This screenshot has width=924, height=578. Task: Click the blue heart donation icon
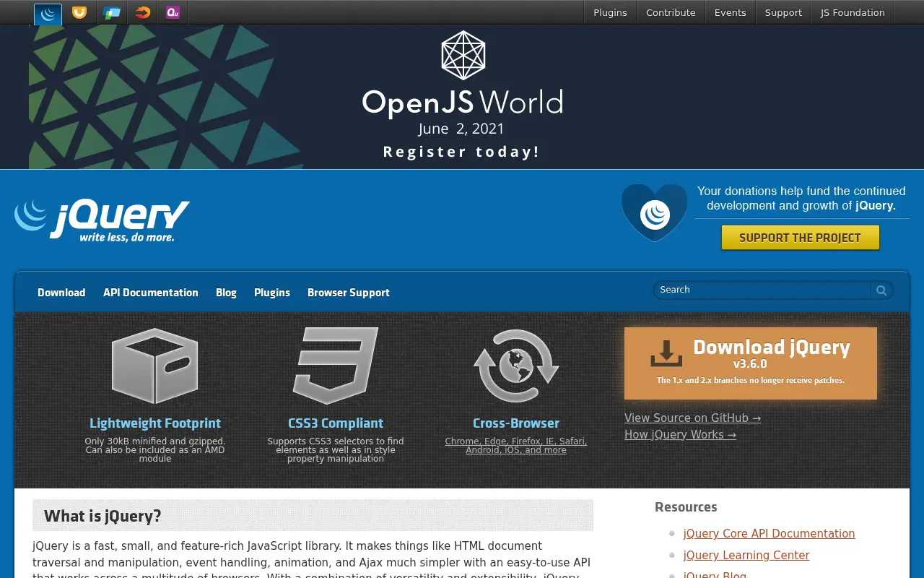(655, 212)
